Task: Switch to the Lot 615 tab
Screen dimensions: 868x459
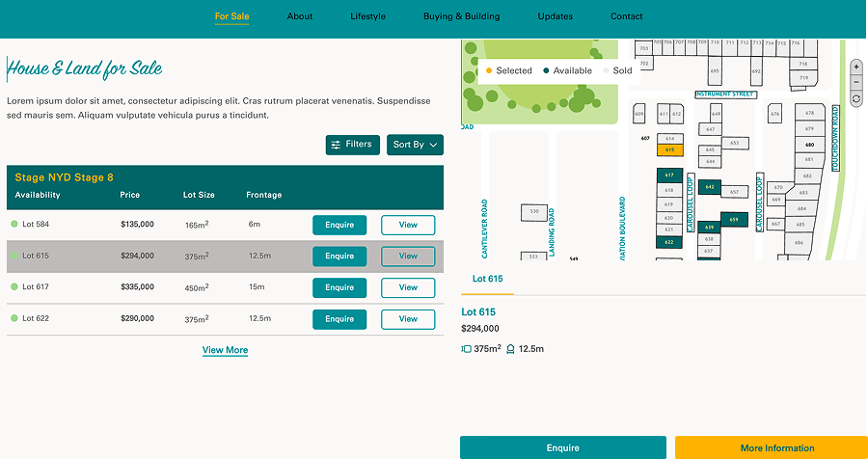Action: tap(488, 279)
